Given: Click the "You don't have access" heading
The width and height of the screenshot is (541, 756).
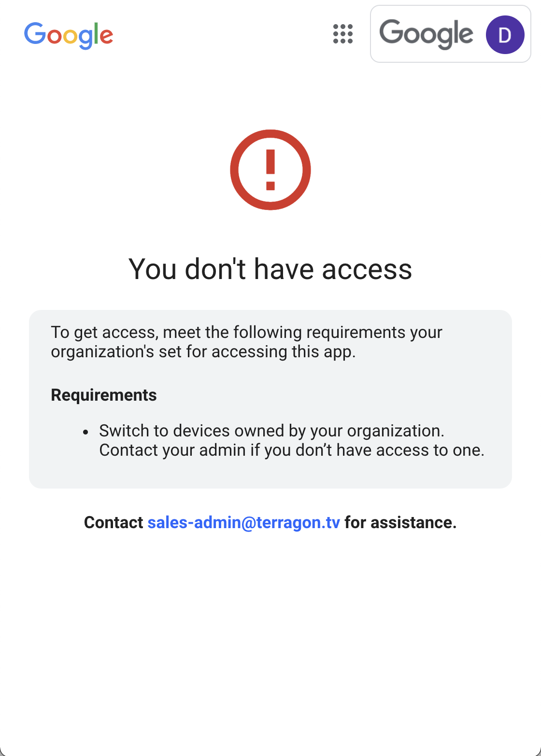Looking at the screenshot, I should [x=270, y=269].
